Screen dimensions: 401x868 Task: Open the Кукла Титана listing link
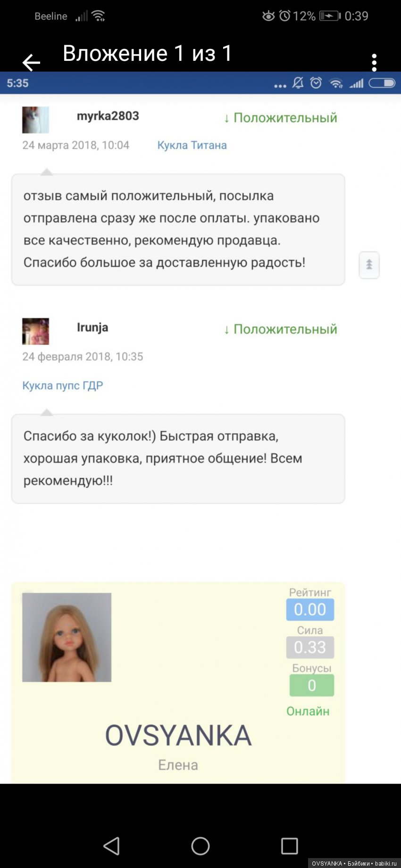(192, 145)
